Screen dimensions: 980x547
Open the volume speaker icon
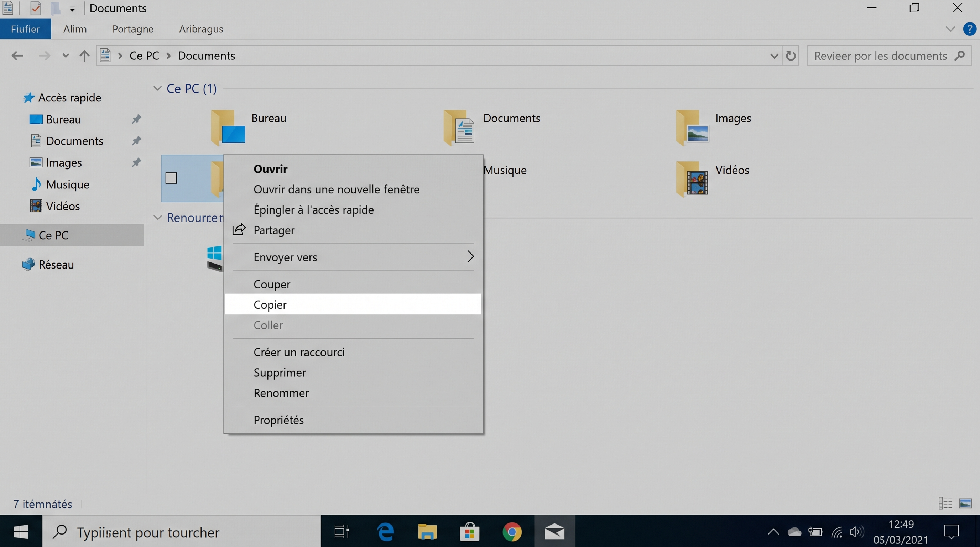pos(857,532)
